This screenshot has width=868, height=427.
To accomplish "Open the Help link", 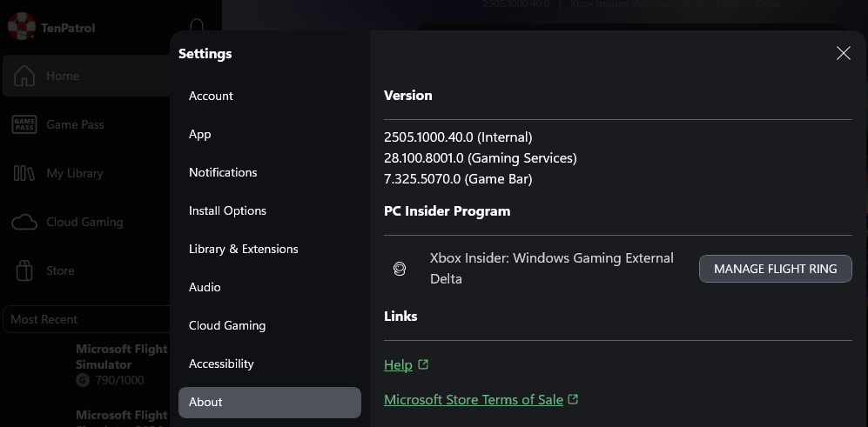I will [x=398, y=365].
